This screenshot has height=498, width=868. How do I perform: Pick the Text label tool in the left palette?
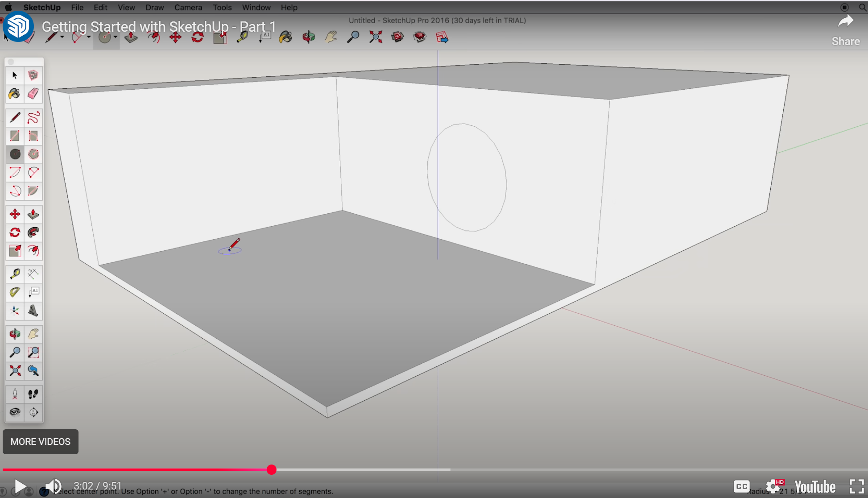pyautogui.click(x=33, y=292)
